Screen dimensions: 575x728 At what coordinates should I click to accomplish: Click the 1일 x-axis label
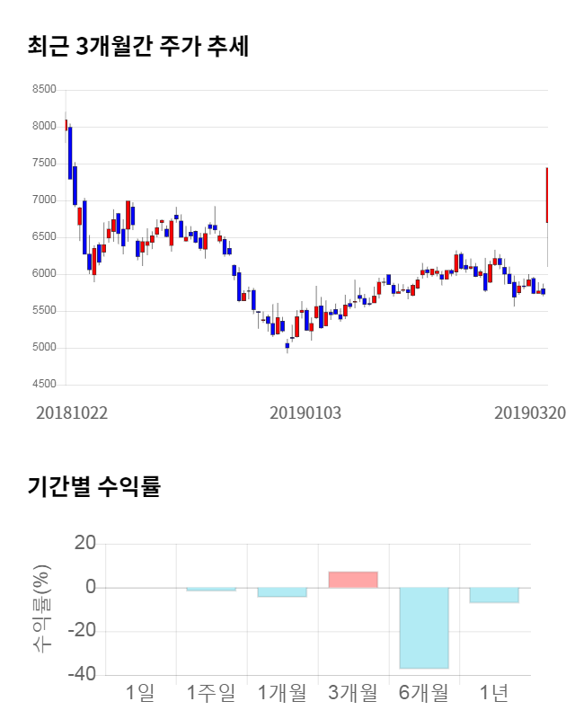tap(140, 693)
